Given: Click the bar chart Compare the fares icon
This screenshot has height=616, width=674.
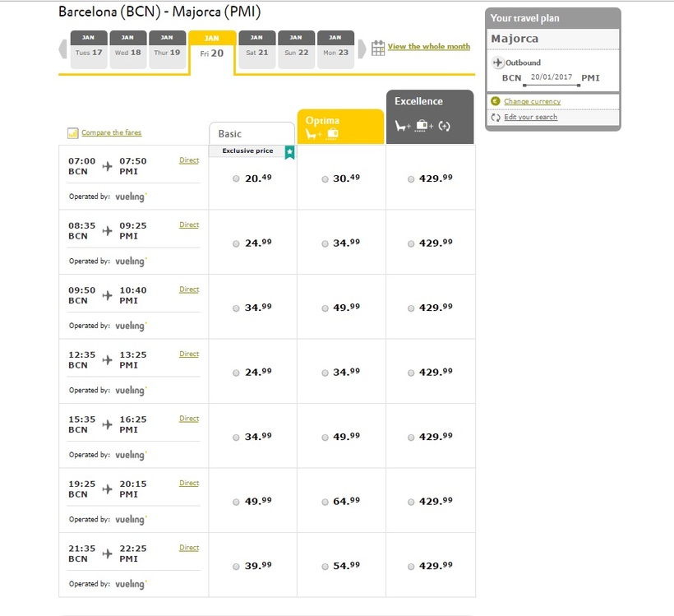Looking at the screenshot, I should (73, 132).
